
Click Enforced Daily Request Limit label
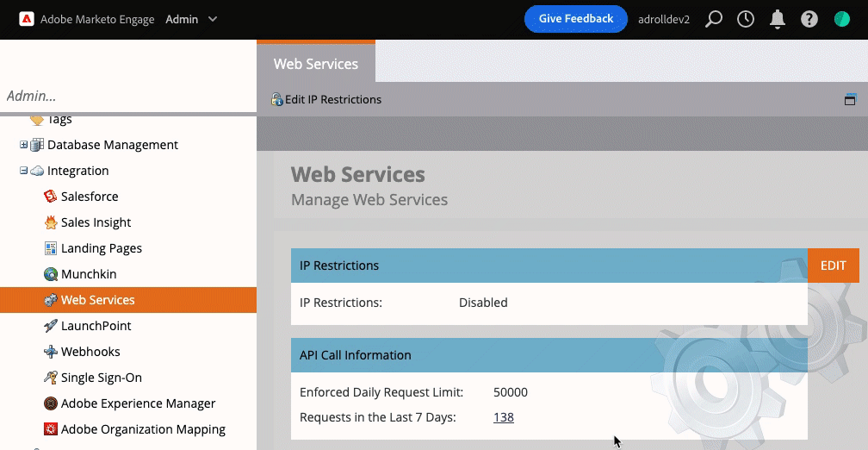[381, 392]
